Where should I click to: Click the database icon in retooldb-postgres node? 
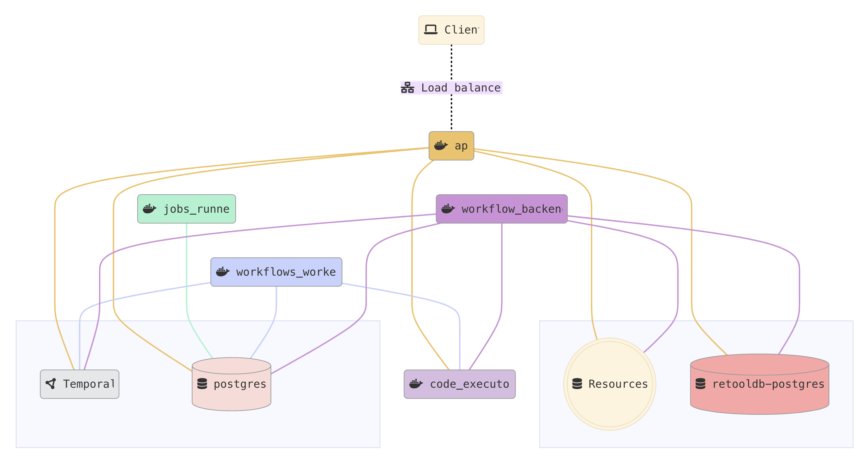pos(701,384)
